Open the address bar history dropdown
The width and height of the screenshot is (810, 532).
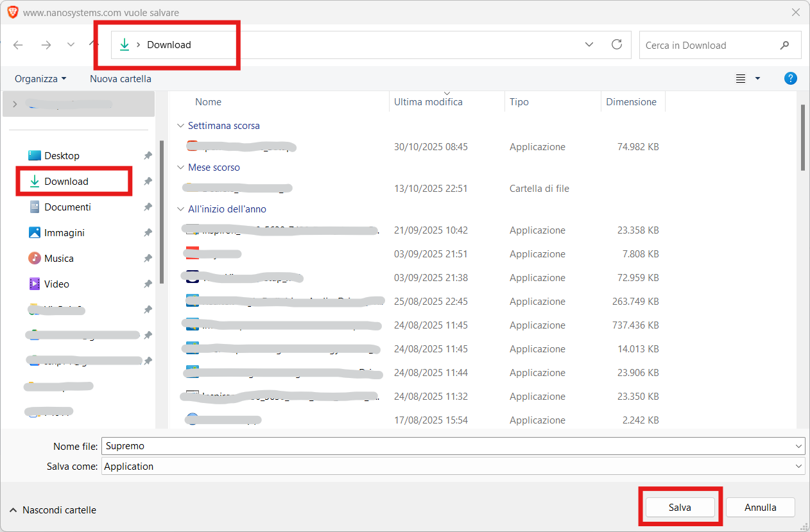pyautogui.click(x=589, y=45)
